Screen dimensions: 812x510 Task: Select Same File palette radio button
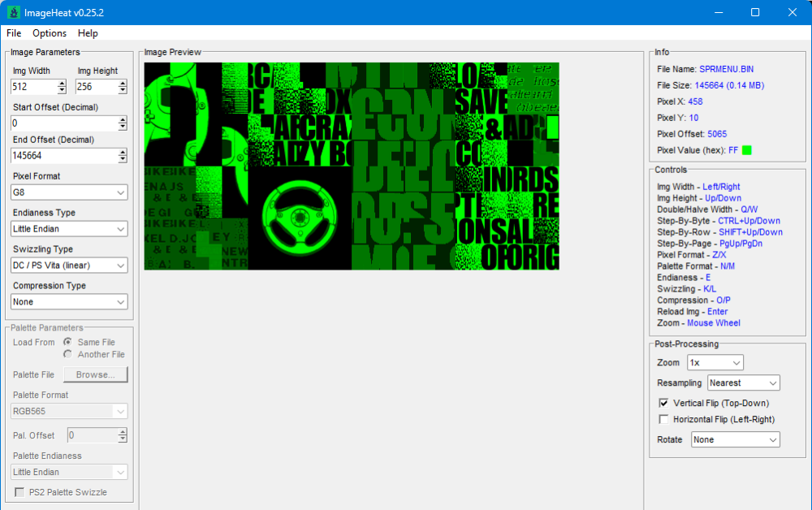[67, 342]
